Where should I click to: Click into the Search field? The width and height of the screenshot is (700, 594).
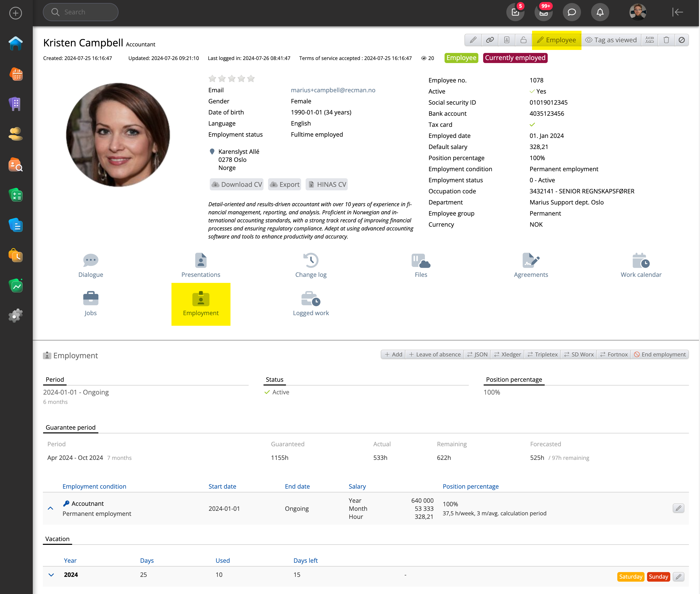(81, 12)
